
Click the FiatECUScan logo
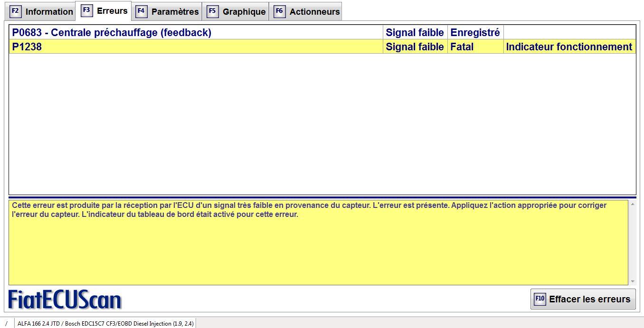click(65, 300)
